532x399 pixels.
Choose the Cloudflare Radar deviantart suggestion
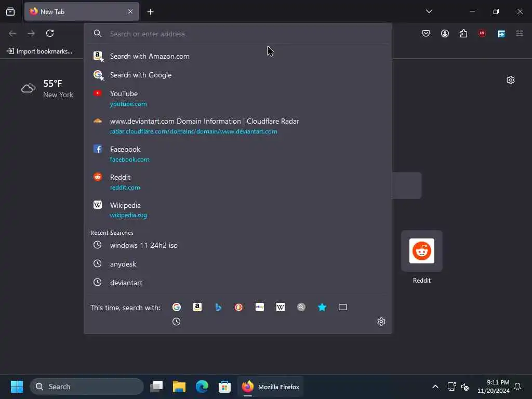(238, 126)
